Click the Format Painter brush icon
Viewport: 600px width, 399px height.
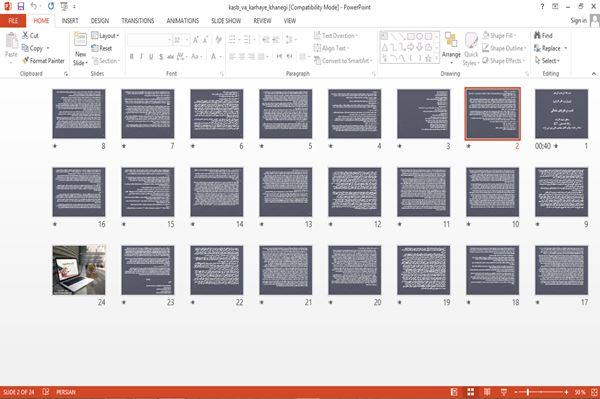click(x=26, y=60)
